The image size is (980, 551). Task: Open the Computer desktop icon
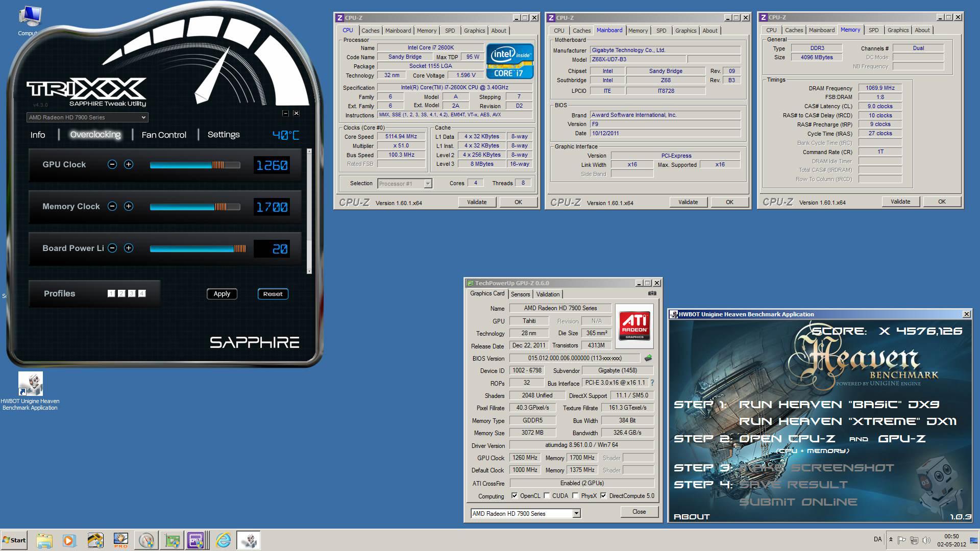tap(30, 20)
